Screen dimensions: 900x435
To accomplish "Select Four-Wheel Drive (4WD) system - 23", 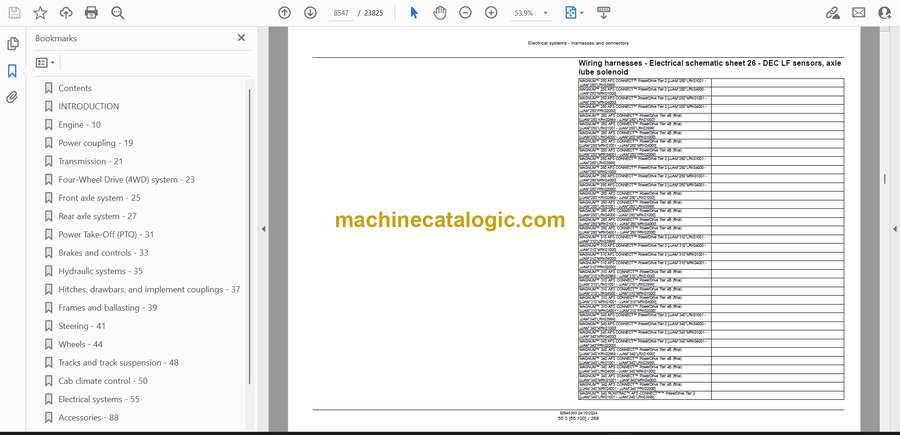I will point(127,180).
